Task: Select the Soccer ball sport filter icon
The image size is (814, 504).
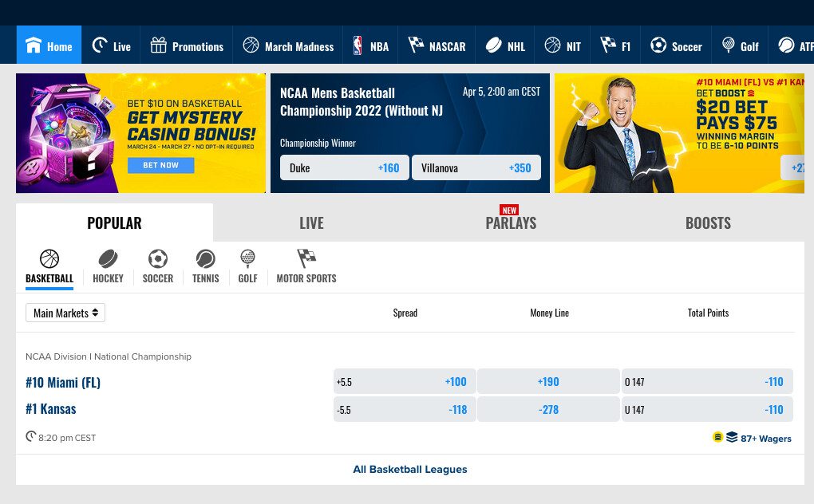Action: tap(158, 258)
